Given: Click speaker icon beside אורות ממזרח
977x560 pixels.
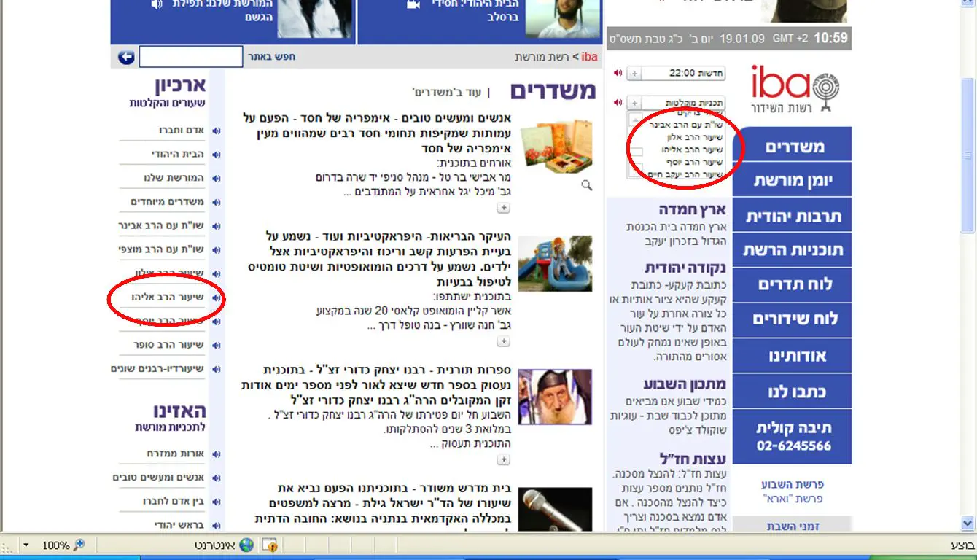Looking at the screenshot, I should [x=216, y=454].
